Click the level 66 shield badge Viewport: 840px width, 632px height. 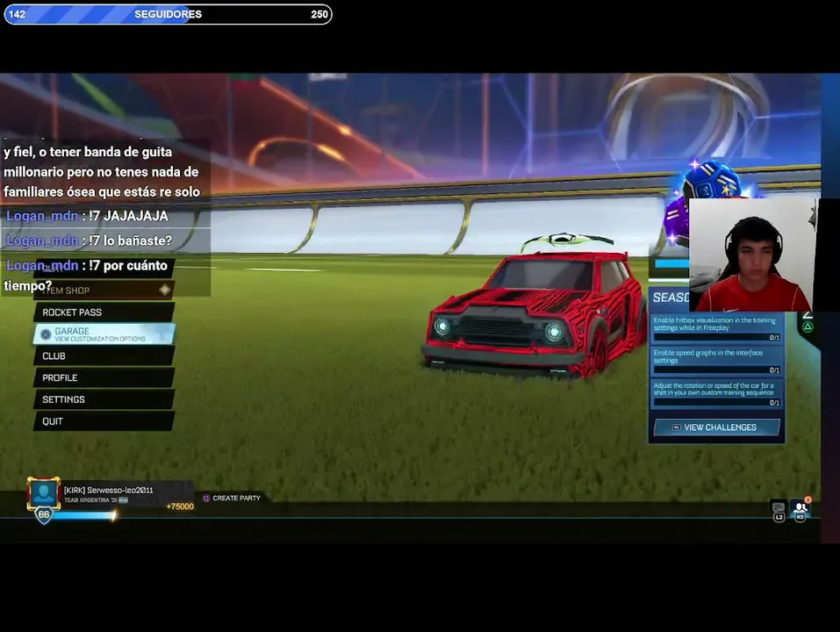tap(43, 514)
